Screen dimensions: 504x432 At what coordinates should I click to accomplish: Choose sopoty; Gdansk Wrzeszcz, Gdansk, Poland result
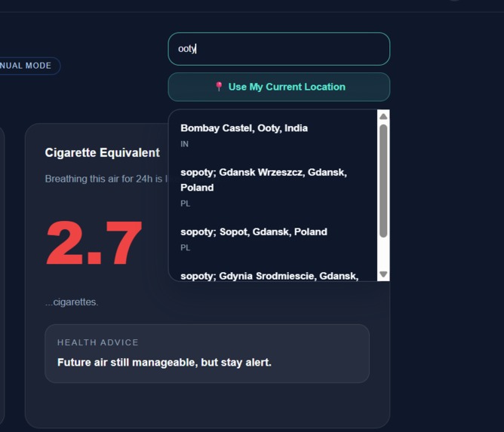click(272, 187)
